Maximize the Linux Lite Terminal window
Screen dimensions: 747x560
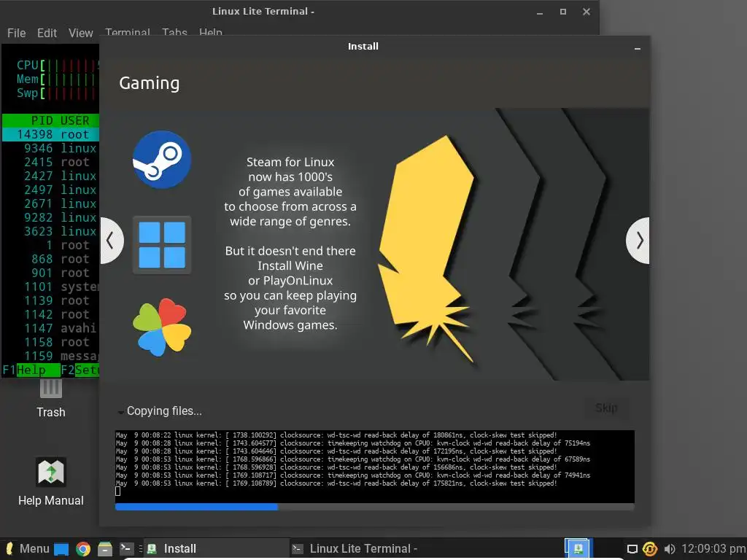(562, 12)
